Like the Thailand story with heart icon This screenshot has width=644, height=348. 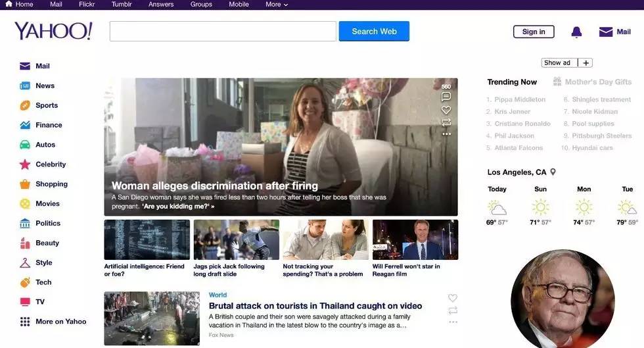pyautogui.click(x=453, y=298)
